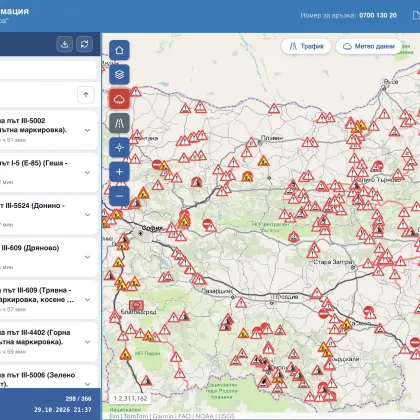Refresh the events list
Viewport: 420px width, 420px height.
84,44
